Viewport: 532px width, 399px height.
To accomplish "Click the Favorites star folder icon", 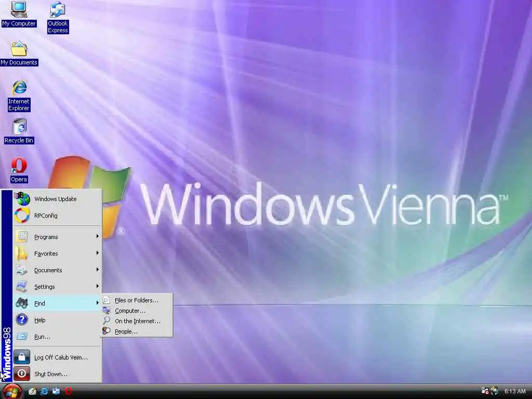I will click(x=22, y=253).
